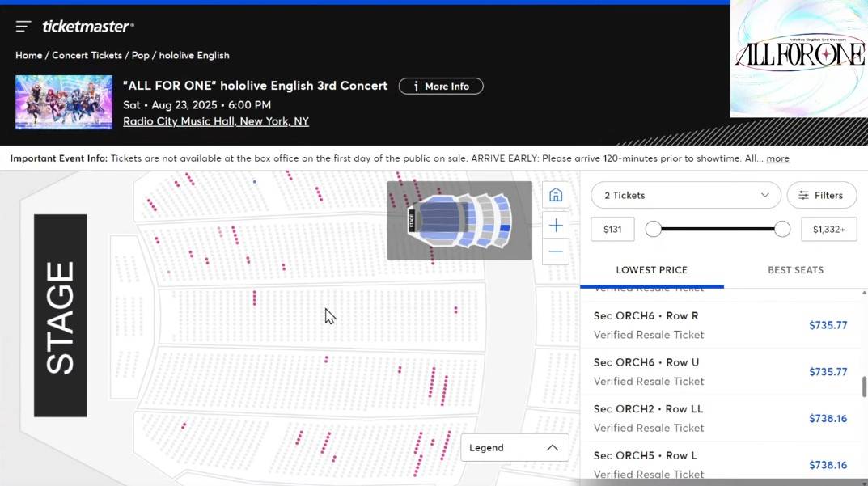Expand the 2 Tickets quantity dropdown

pyautogui.click(x=686, y=196)
